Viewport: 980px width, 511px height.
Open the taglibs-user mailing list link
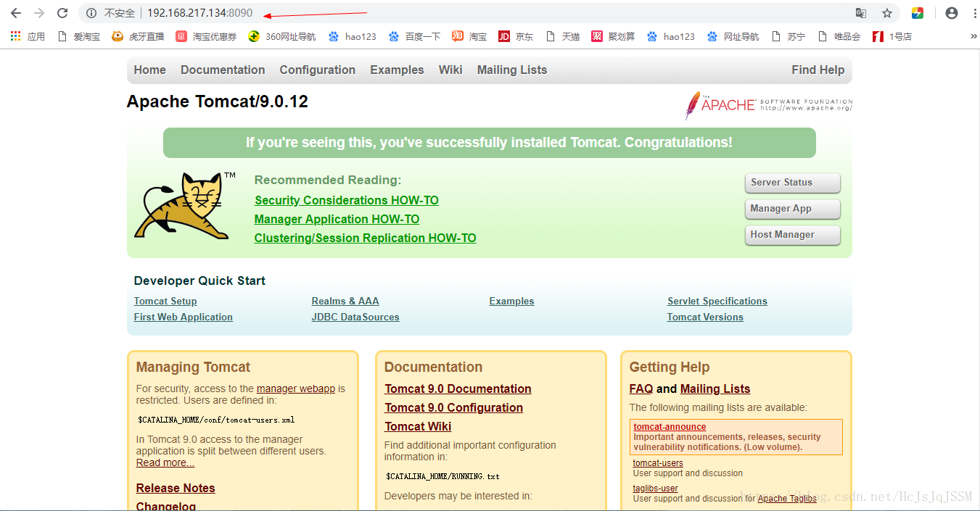pos(656,489)
